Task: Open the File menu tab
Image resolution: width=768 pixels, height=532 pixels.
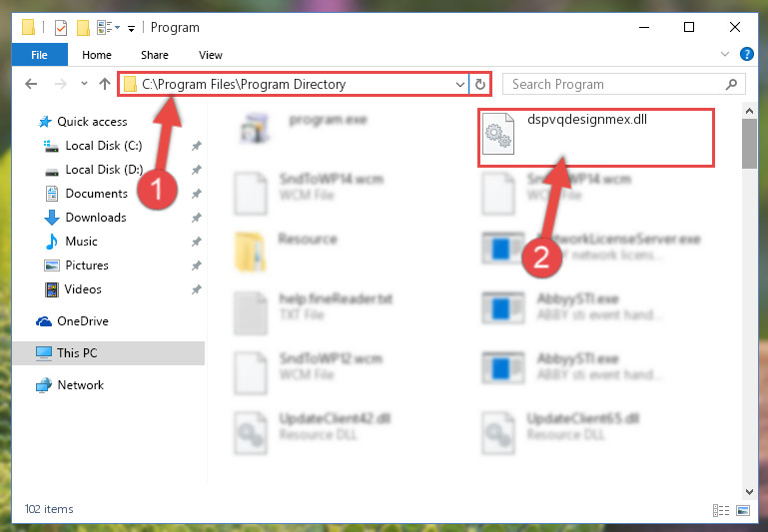Action: pos(39,54)
